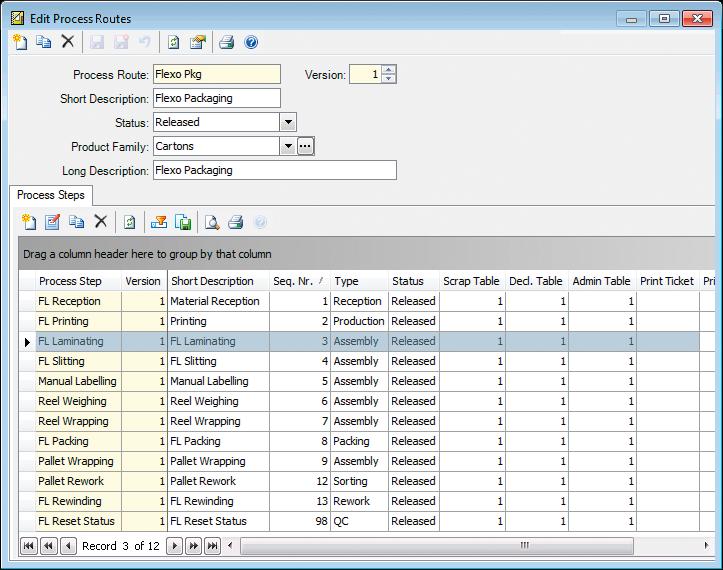Image resolution: width=723 pixels, height=570 pixels.
Task: Click the Type column header
Action: [x=359, y=281]
